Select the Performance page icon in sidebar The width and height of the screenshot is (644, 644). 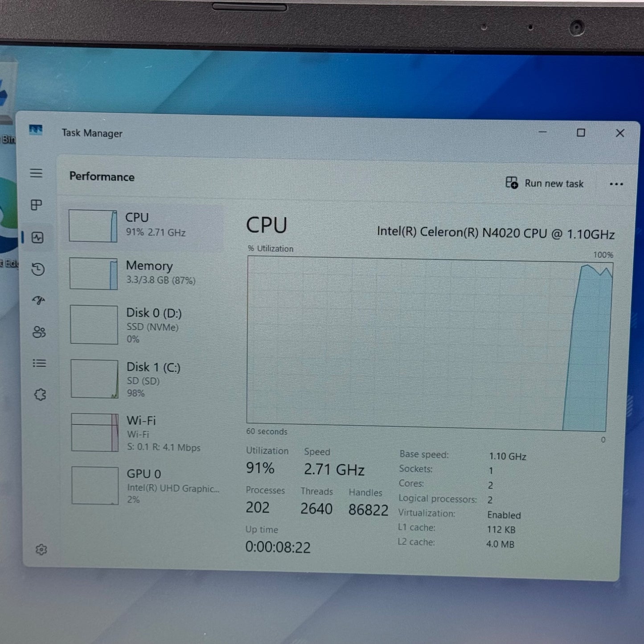pyautogui.click(x=37, y=238)
